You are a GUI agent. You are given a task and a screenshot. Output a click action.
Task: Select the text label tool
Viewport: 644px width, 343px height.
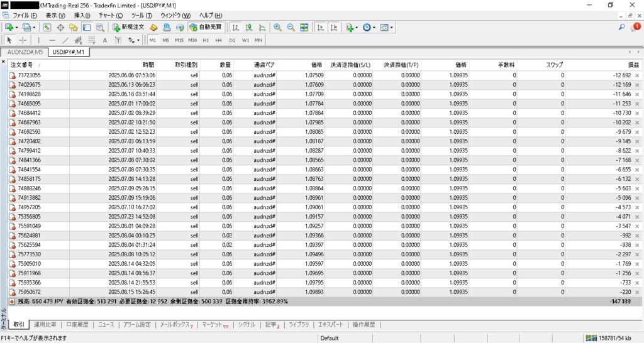click(x=104, y=40)
